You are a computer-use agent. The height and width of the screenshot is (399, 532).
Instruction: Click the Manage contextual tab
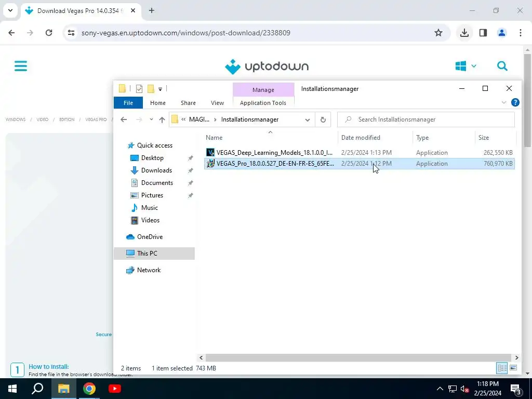[263, 90]
